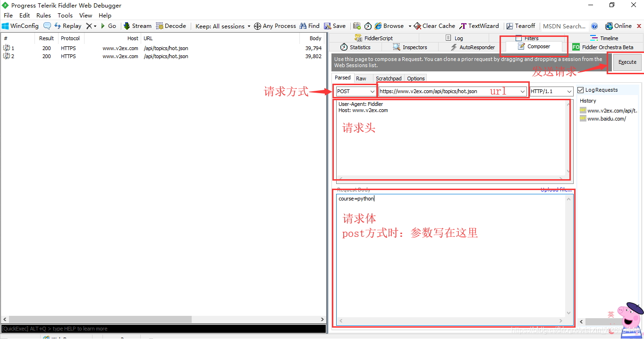Toggle Decode in the toolbar
Image resolution: width=644 pixels, height=339 pixels.
click(x=171, y=26)
